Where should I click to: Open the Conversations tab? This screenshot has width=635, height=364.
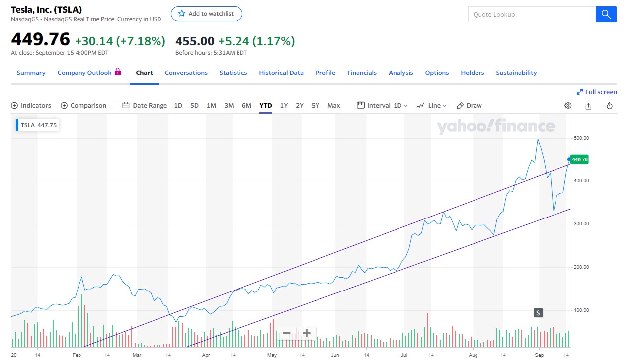[x=186, y=73]
